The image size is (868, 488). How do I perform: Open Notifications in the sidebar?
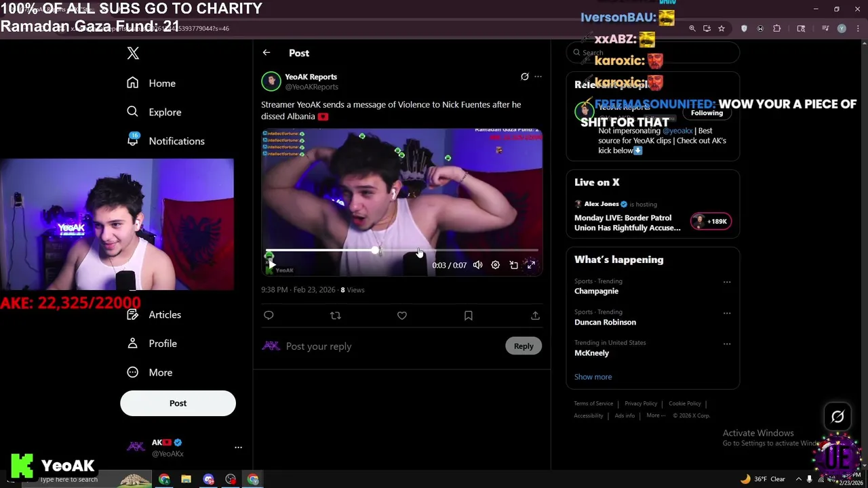[x=176, y=141]
